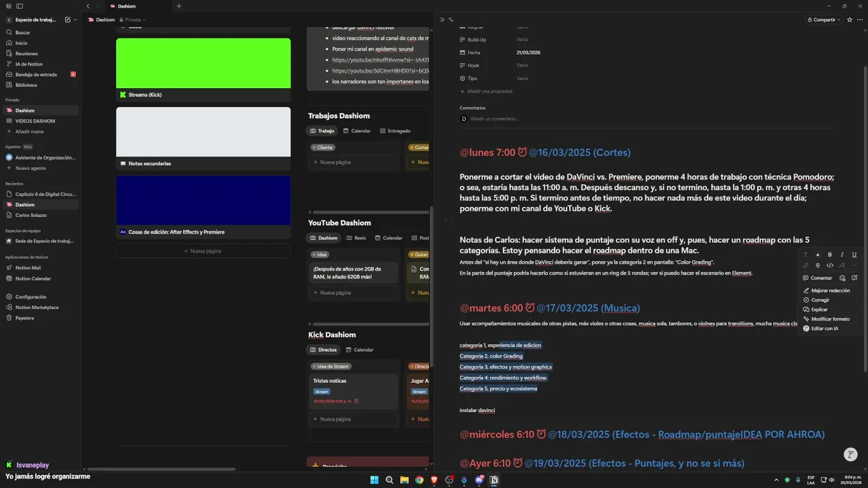Open the Calendar tab in Kick Dashiom

[x=359, y=350]
